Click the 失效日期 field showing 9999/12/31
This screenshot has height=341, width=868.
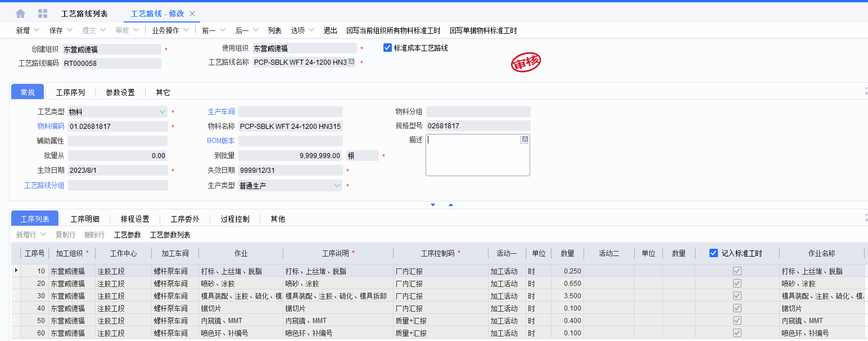tap(290, 170)
